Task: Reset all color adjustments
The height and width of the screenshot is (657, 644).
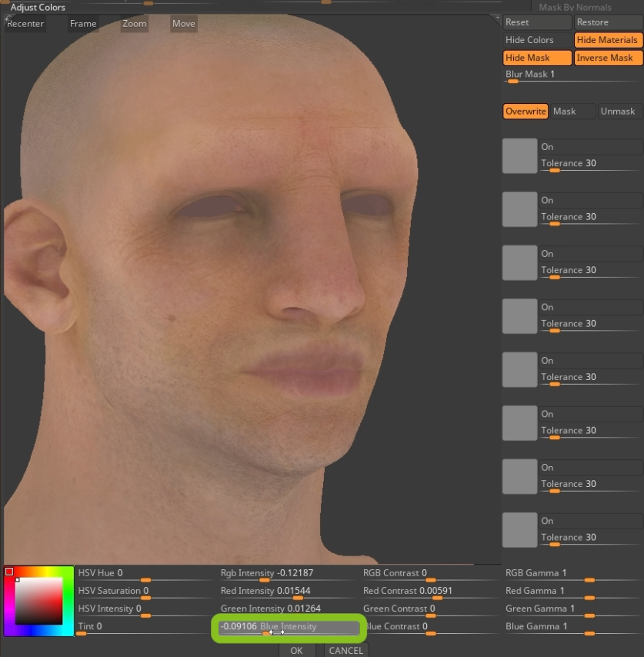Action: [x=537, y=22]
